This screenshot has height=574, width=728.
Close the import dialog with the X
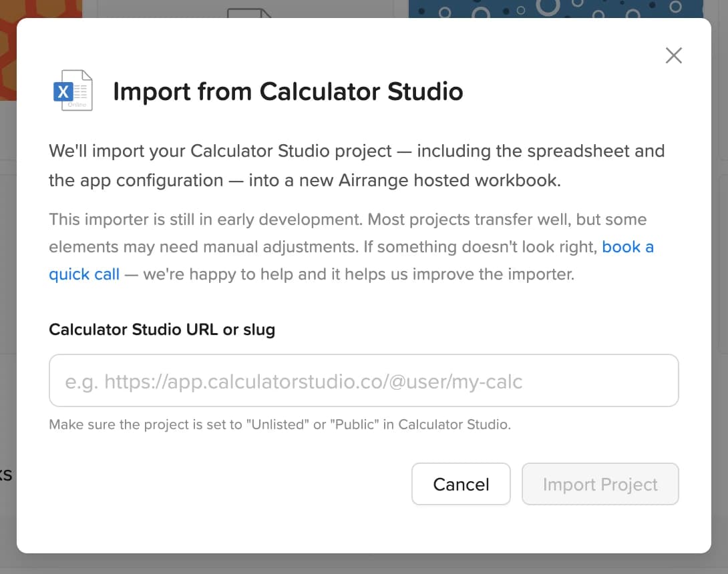click(x=673, y=55)
